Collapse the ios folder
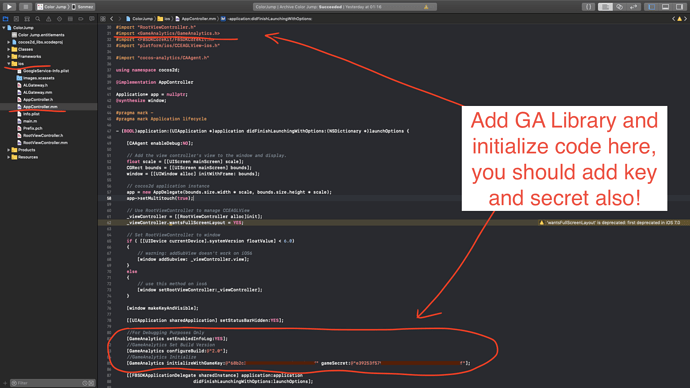690x388 pixels. coord(9,64)
